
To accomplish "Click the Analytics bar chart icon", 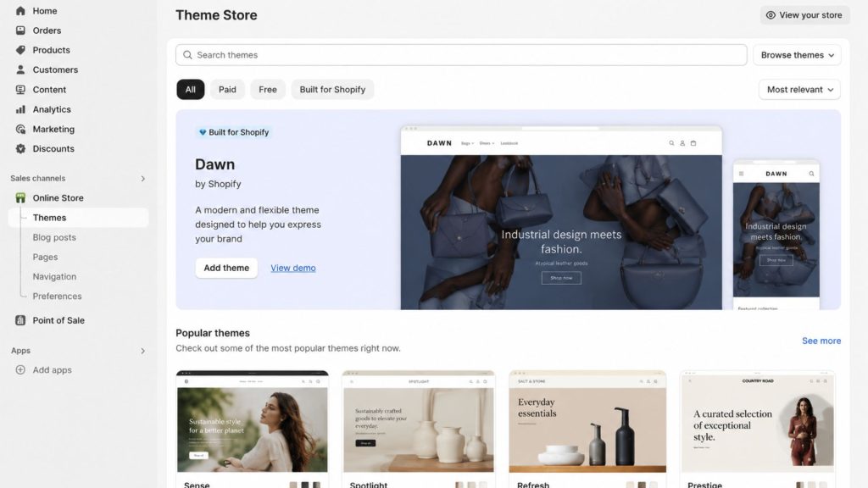I will tap(20, 109).
